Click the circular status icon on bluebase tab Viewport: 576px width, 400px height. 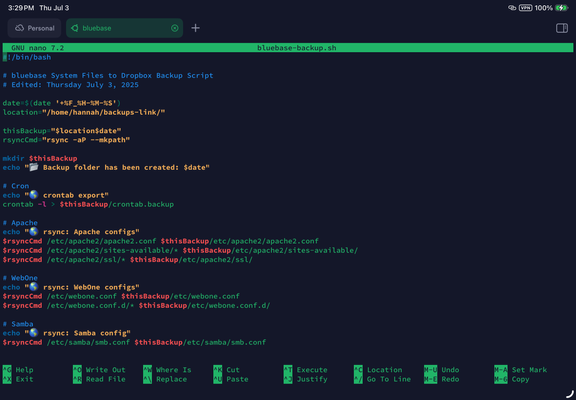(x=175, y=28)
